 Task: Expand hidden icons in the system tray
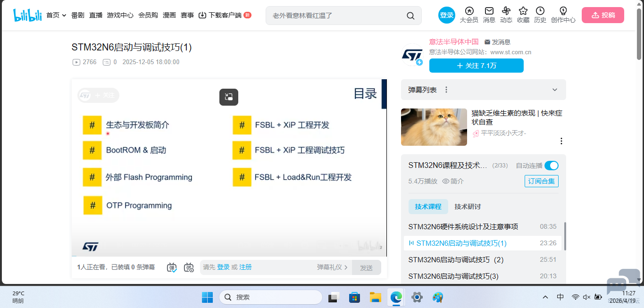pos(545,297)
